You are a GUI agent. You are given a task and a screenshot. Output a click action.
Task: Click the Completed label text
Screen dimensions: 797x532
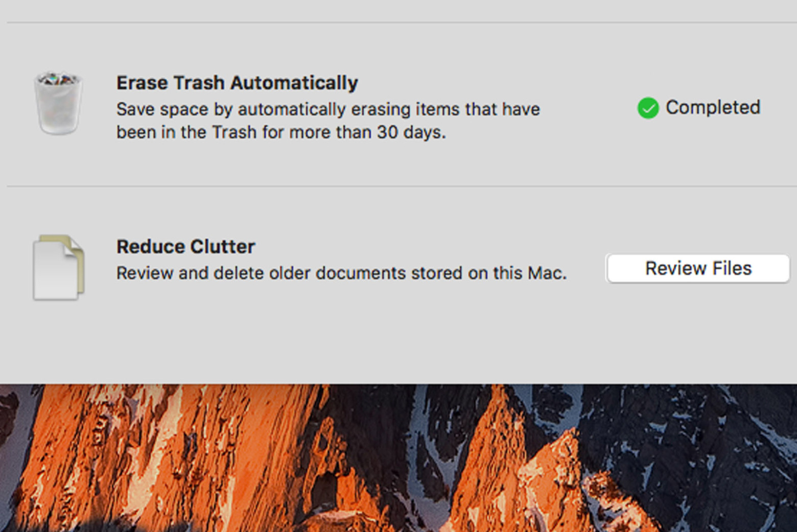[x=713, y=108]
